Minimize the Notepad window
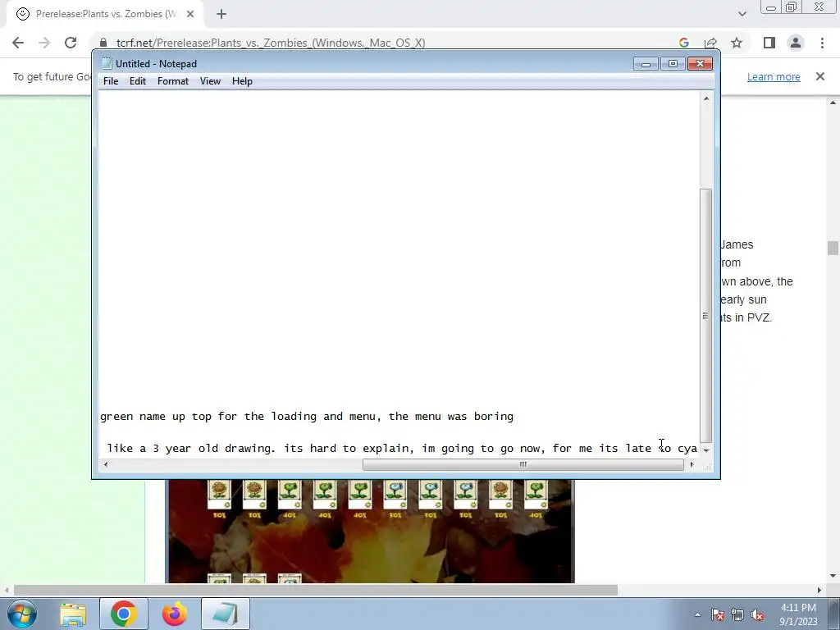 [x=646, y=64]
